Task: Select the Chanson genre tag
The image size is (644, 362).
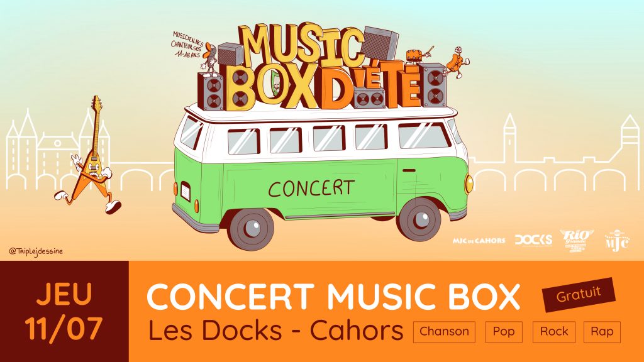Action: point(444,332)
